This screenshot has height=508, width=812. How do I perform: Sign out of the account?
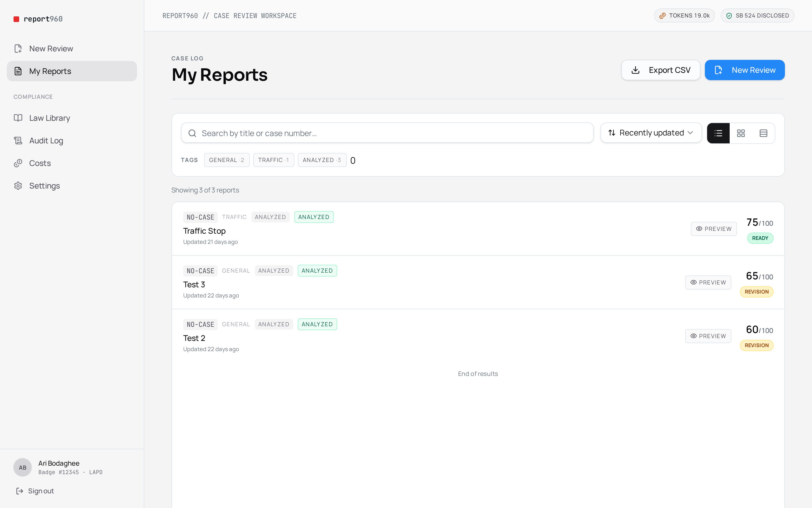(35, 491)
